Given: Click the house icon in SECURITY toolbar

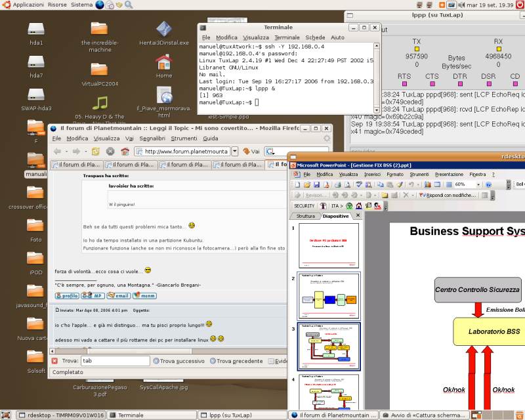Looking at the screenshot, I should [x=359, y=205].
